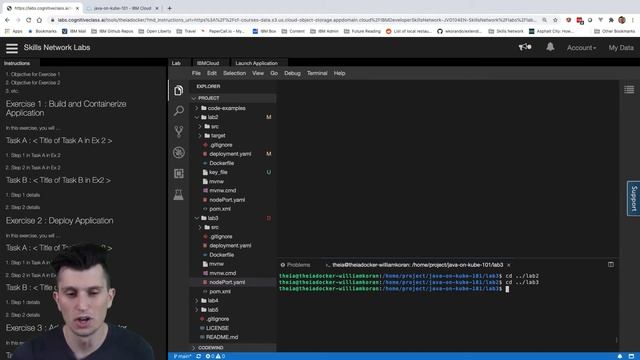Open the flask test icon in activity bar
Screen dimensions: 640x360
pos(178,194)
